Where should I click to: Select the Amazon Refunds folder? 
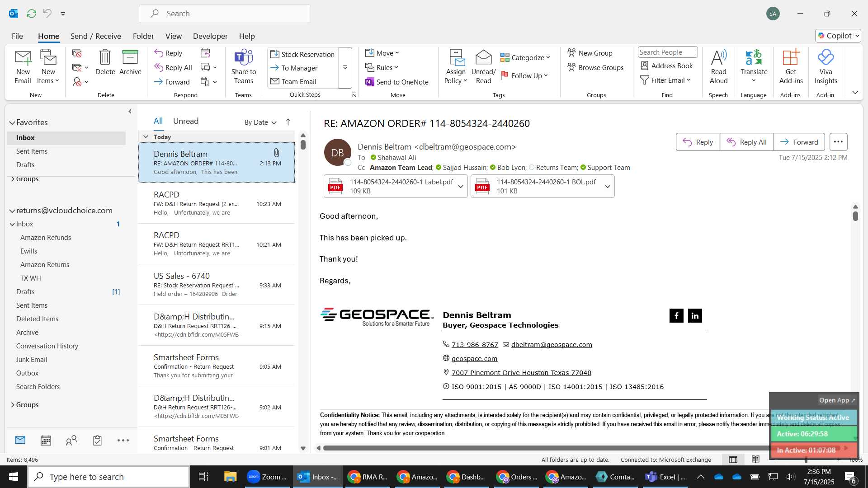click(46, 237)
